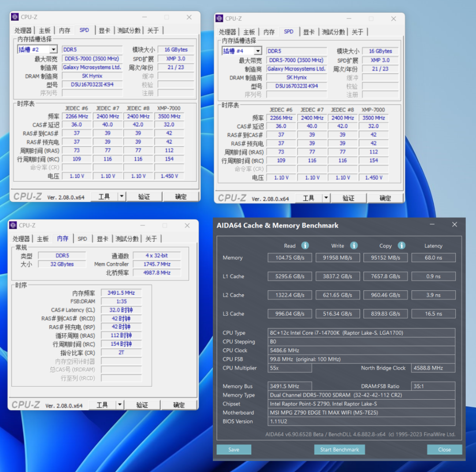The height and width of the screenshot is (472, 476).
Task: Open 关于 tab in slot #2 window
Action: click(x=153, y=30)
